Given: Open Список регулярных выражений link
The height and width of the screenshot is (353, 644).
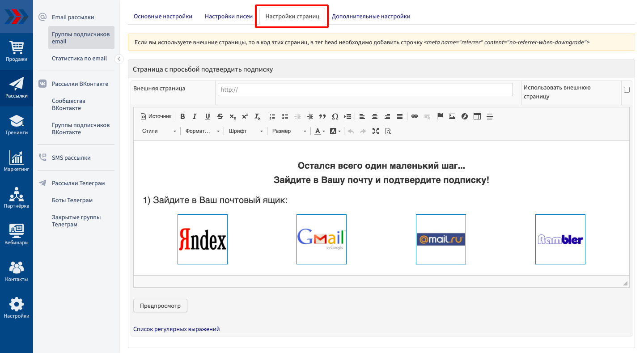Looking at the screenshot, I should point(176,329).
